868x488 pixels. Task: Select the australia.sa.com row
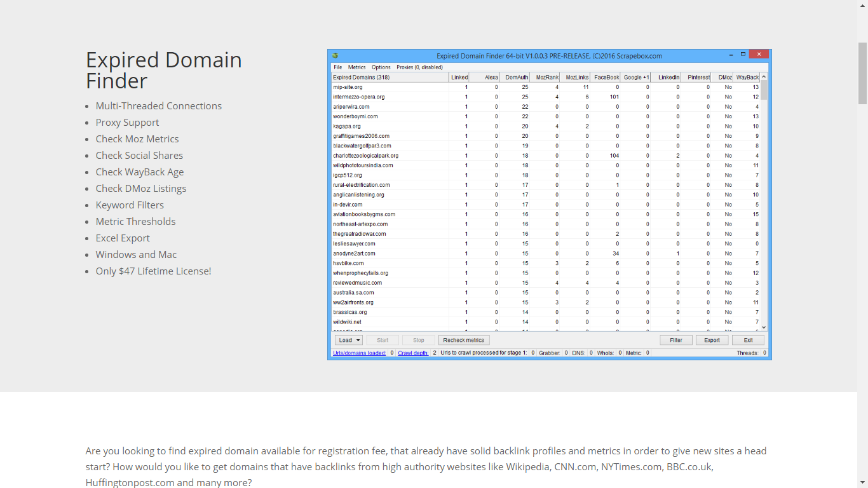tap(546, 292)
